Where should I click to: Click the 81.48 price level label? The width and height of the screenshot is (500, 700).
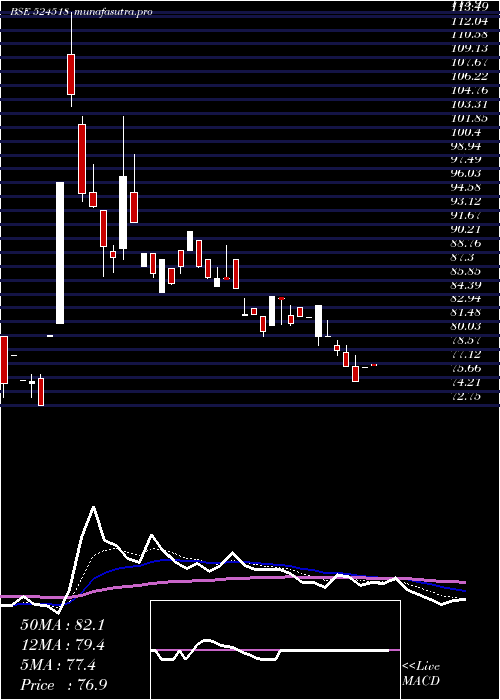click(x=467, y=313)
